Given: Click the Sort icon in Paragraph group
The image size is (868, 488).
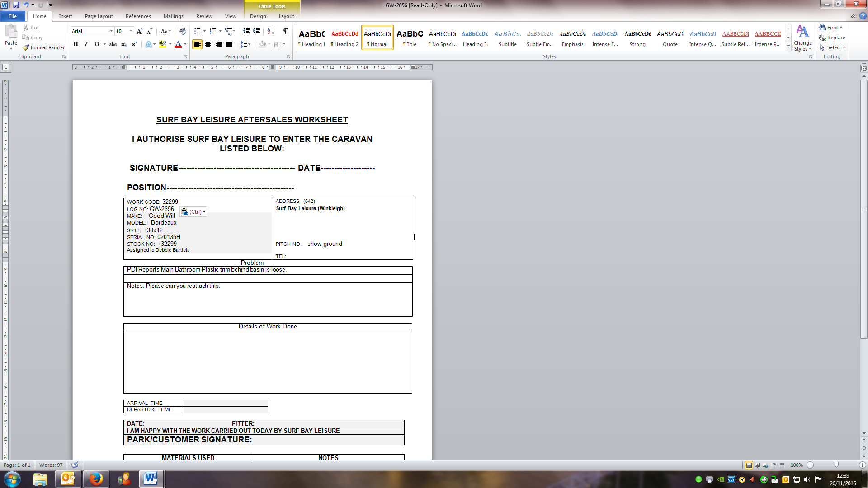Looking at the screenshot, I should point(270,31).
